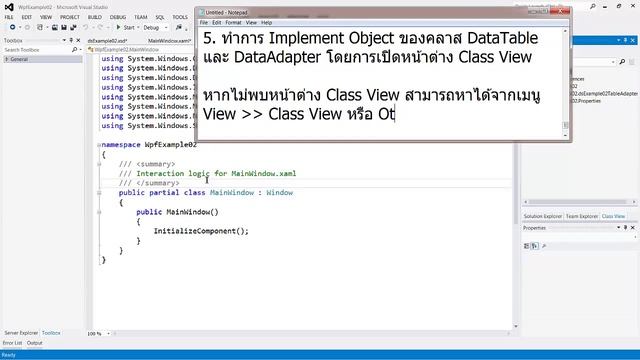Select the Properties namespace node in Class View
Screen dimensions: 640x360
tap(586, 101)
